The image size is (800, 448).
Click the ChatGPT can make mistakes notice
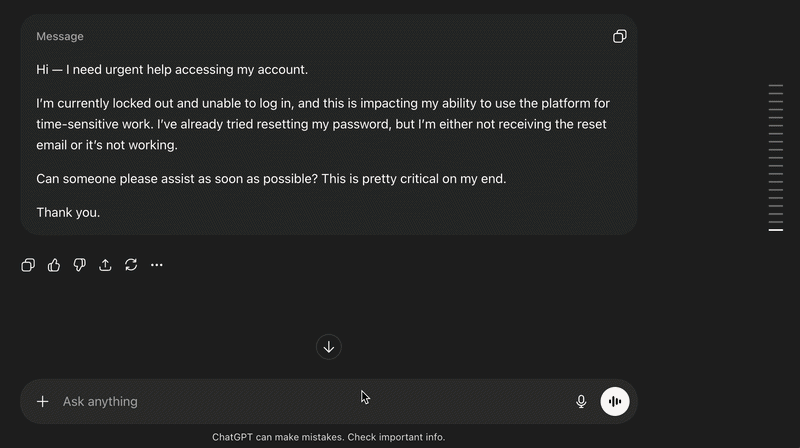point(328,437)
